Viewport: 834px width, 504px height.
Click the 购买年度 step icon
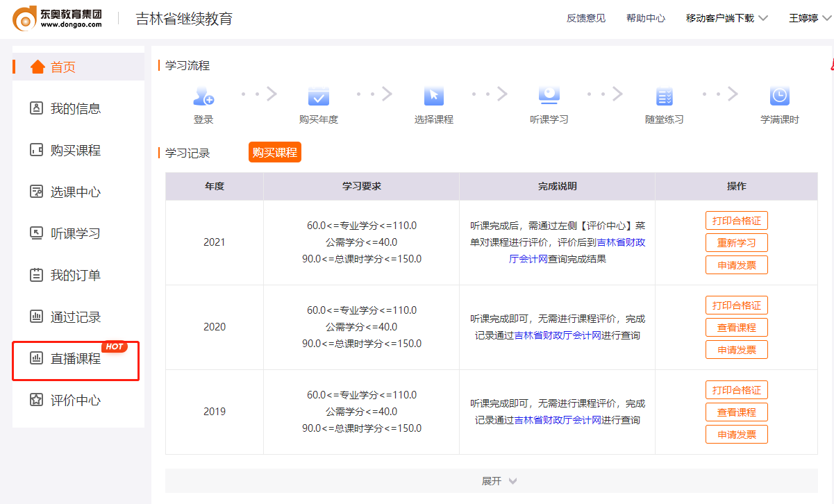[319, 95]
